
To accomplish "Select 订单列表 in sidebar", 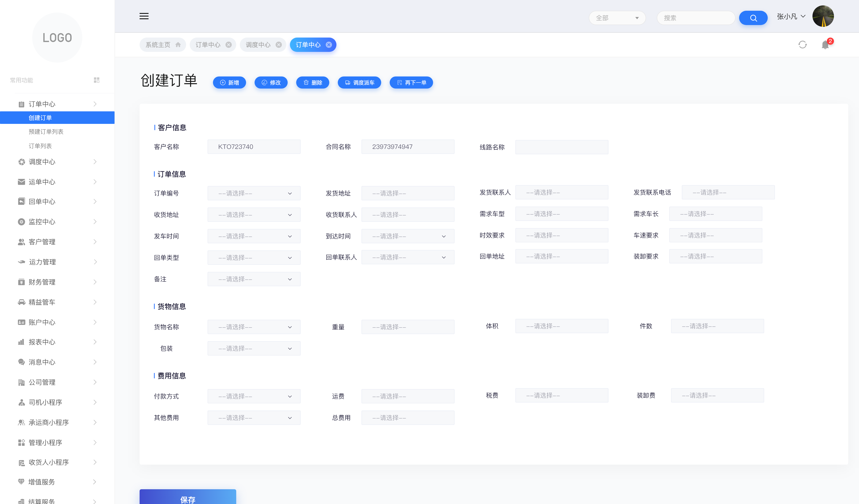I will 40,146.
